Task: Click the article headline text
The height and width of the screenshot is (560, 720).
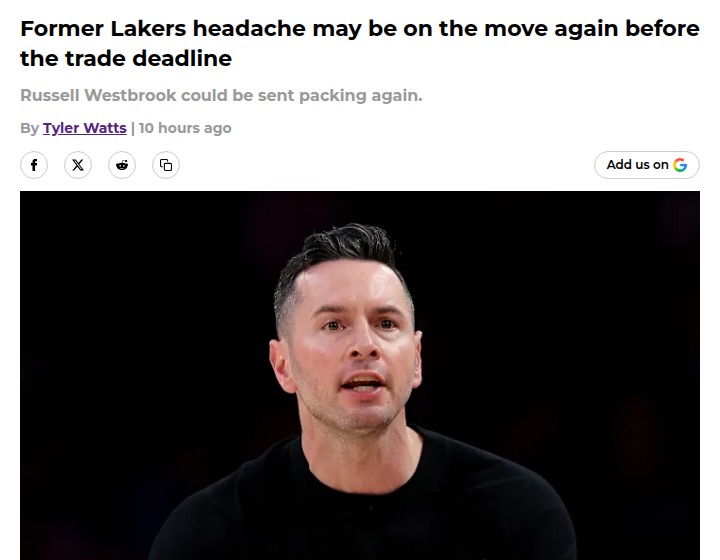Action: [360, 43]
